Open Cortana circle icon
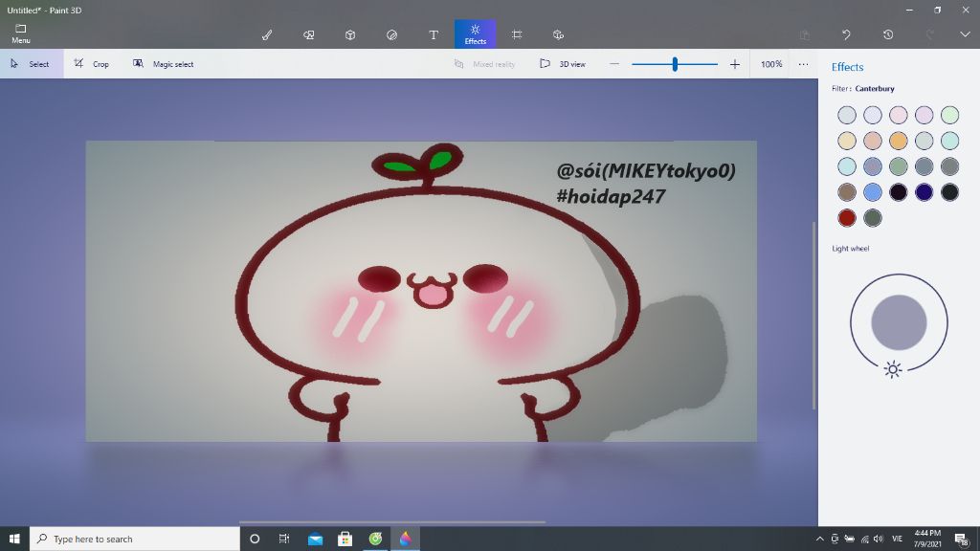The width and height of the screenshot is (980, 551). (255, 539)
